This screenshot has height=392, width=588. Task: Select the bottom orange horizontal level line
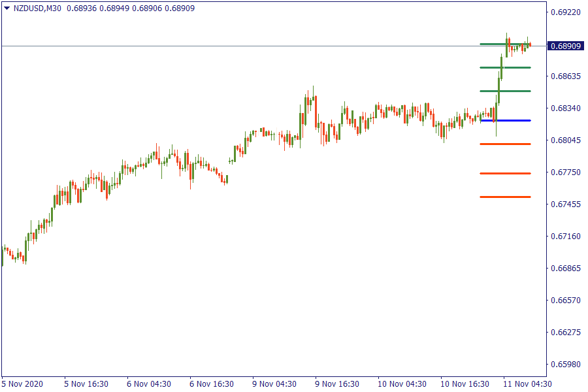[x=505, y=197]
